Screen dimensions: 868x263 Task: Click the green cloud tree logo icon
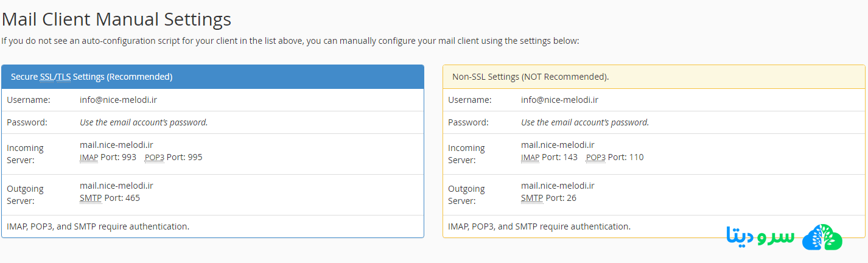[x=822, y=237]
